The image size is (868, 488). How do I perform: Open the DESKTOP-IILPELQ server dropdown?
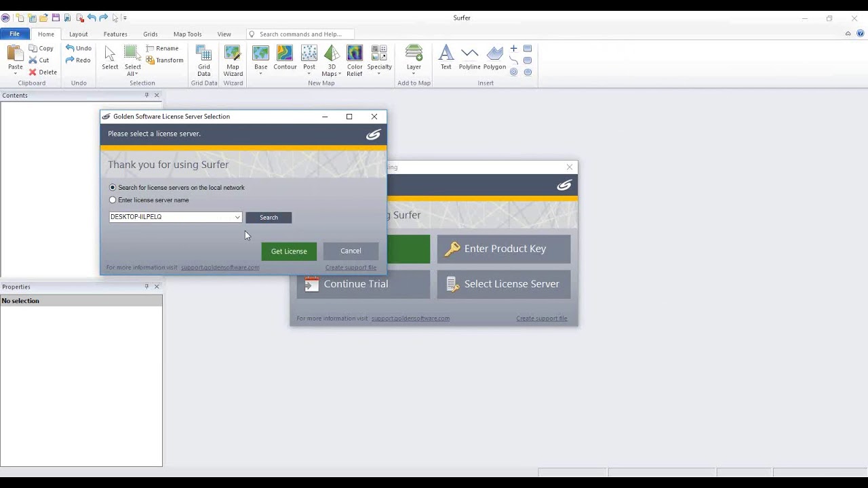point(237,217)
